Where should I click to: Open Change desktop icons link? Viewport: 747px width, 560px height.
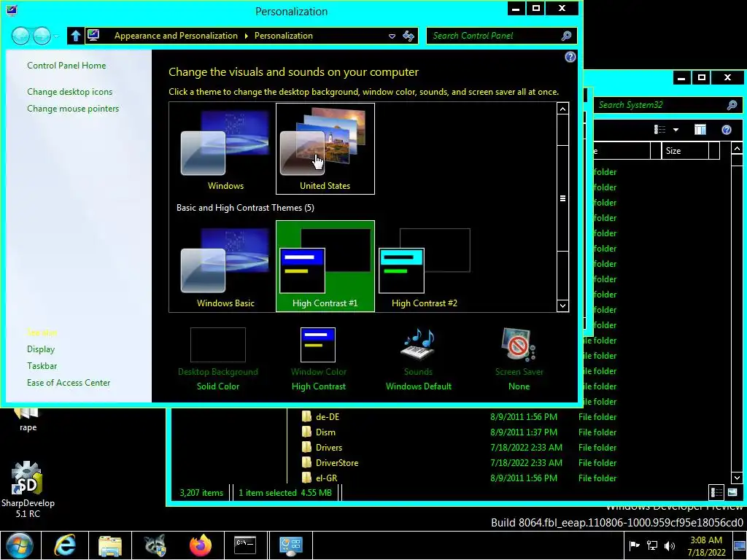[x=69, y=91]
